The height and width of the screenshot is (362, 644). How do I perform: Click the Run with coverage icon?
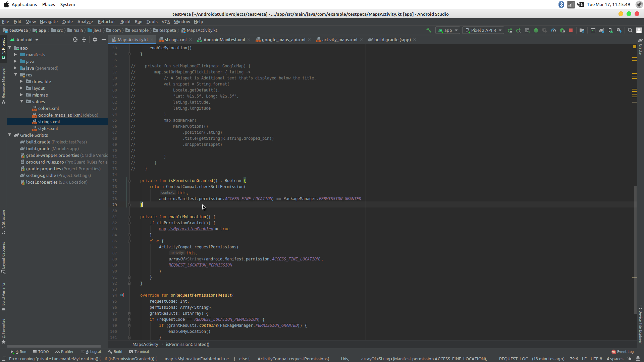point(545,30)
